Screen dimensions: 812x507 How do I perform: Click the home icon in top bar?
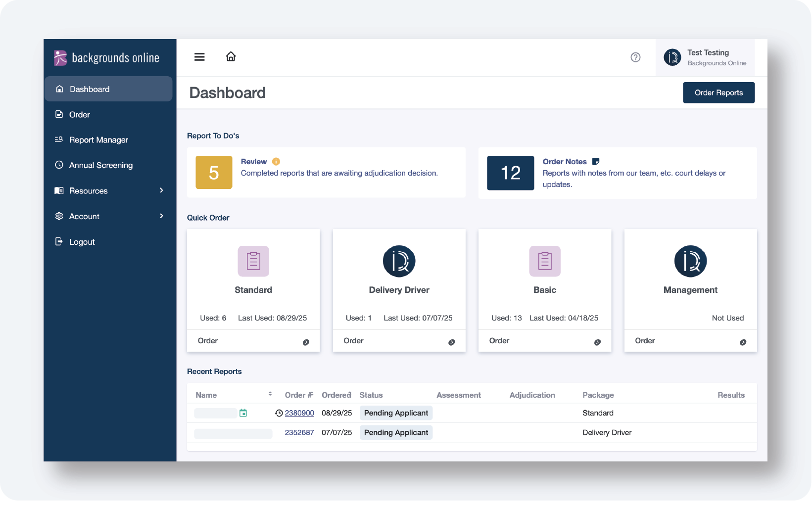[x=231, y=57]
